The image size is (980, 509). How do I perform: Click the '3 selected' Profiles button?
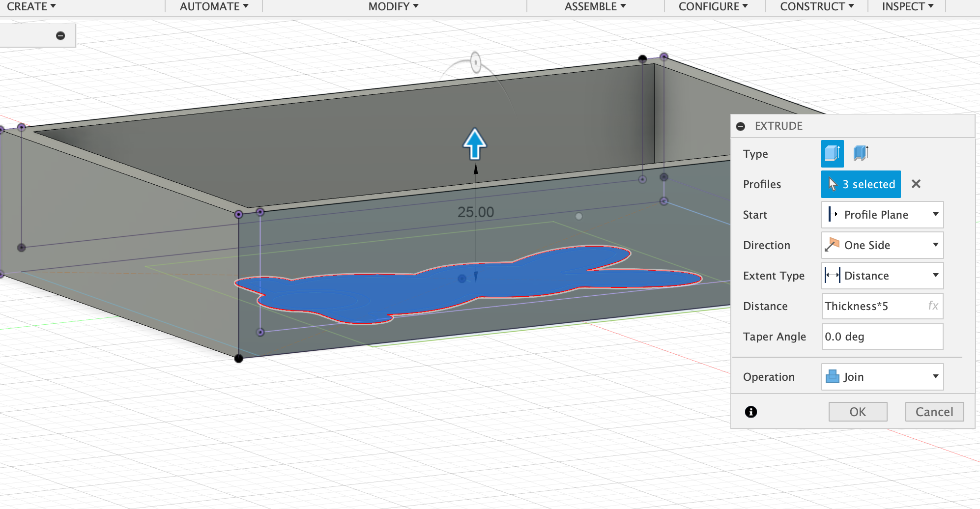[x=861, y=184]
